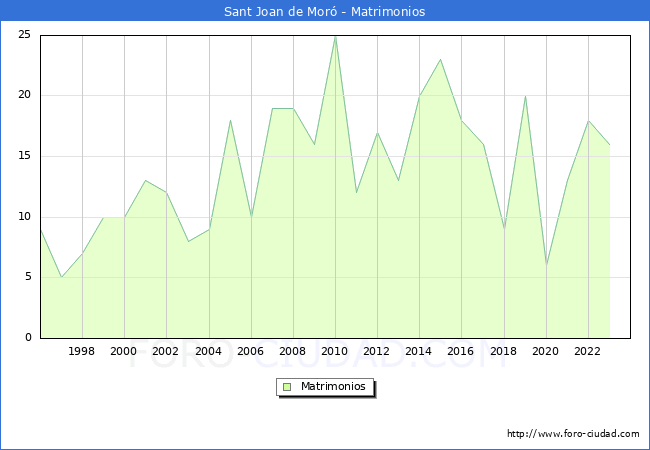Click the y-axis value 5
The height and width of the screenshot is (450, 650).
28,277
